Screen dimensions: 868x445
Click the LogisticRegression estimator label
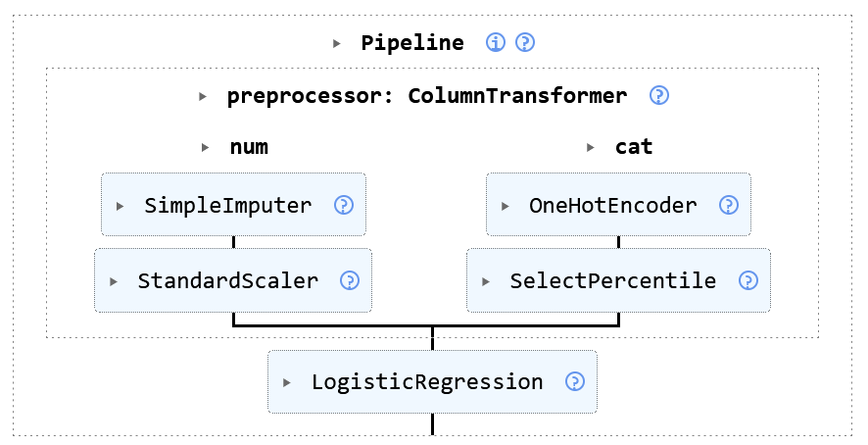pos(427,381)
